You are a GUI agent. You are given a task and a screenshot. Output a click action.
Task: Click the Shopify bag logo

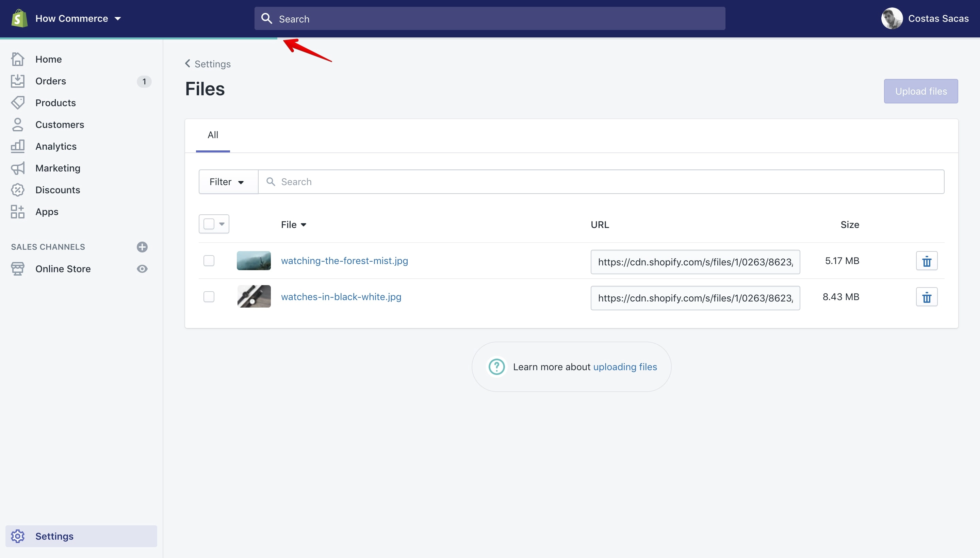coord(19,18)
